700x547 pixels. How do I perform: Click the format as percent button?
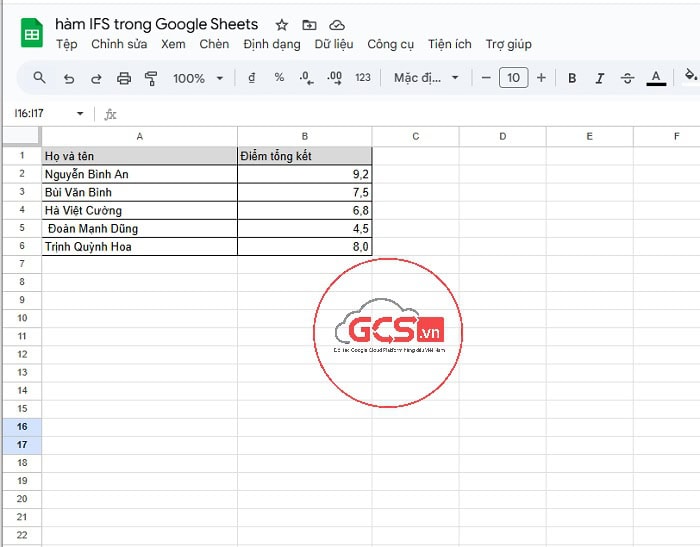(279, 78)
